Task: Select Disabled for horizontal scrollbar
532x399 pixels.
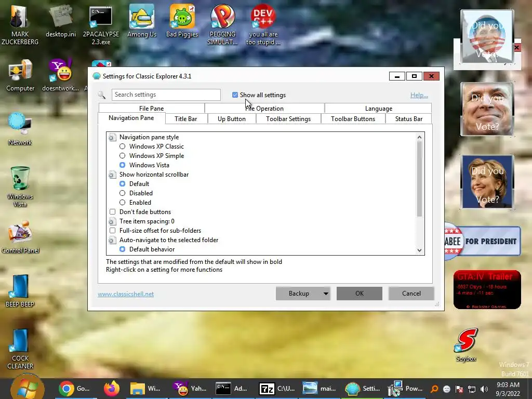Action: tap(123, 193)
